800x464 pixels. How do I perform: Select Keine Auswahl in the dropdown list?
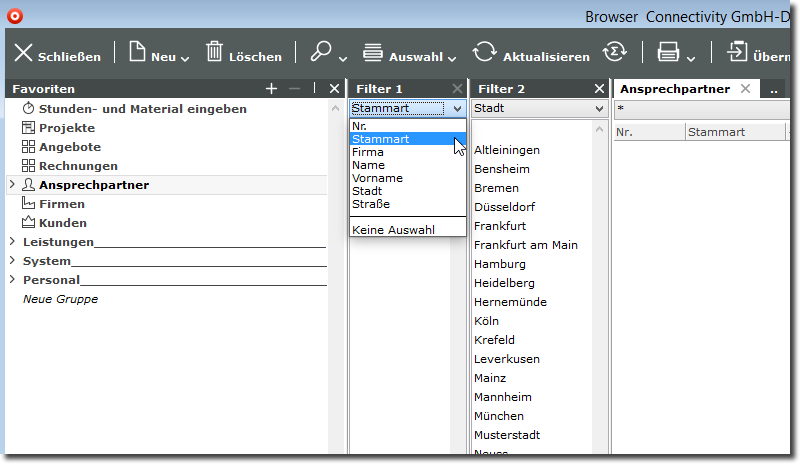point(393,230)
